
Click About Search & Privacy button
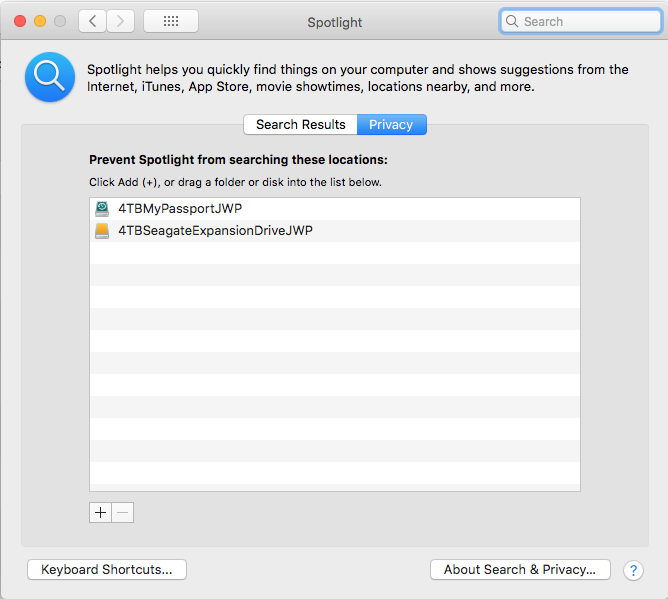pyautogui.click(x=519, y=569)
